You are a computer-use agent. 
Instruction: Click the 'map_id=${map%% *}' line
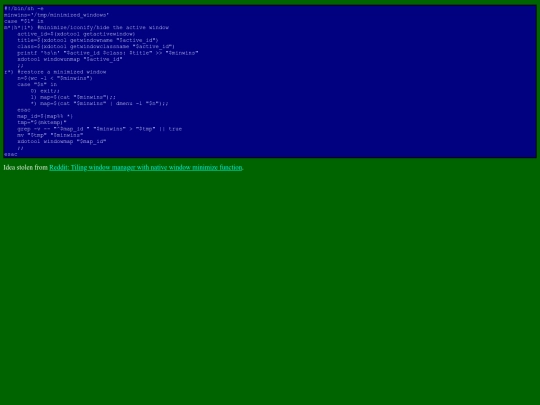[x=45, y=116]
